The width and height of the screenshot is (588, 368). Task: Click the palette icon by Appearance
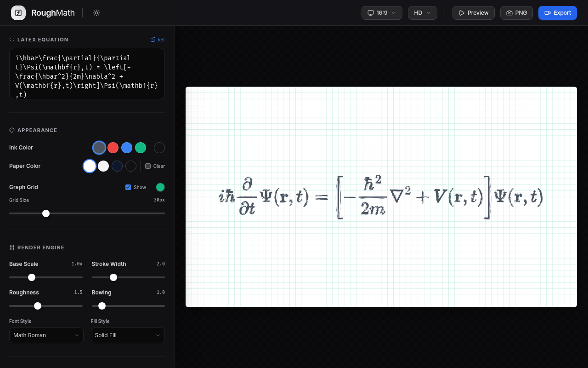point(12,130)
